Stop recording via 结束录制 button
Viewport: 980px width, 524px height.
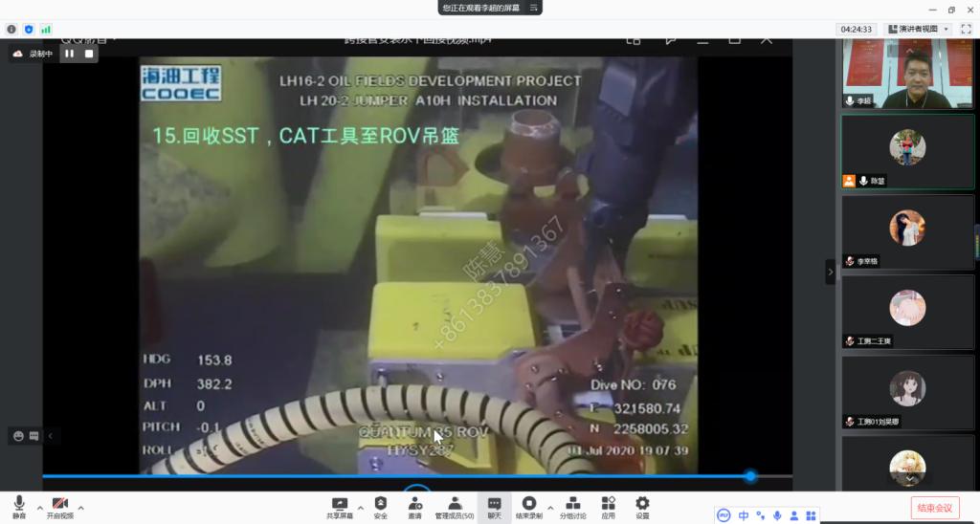[x=528, y=504]
